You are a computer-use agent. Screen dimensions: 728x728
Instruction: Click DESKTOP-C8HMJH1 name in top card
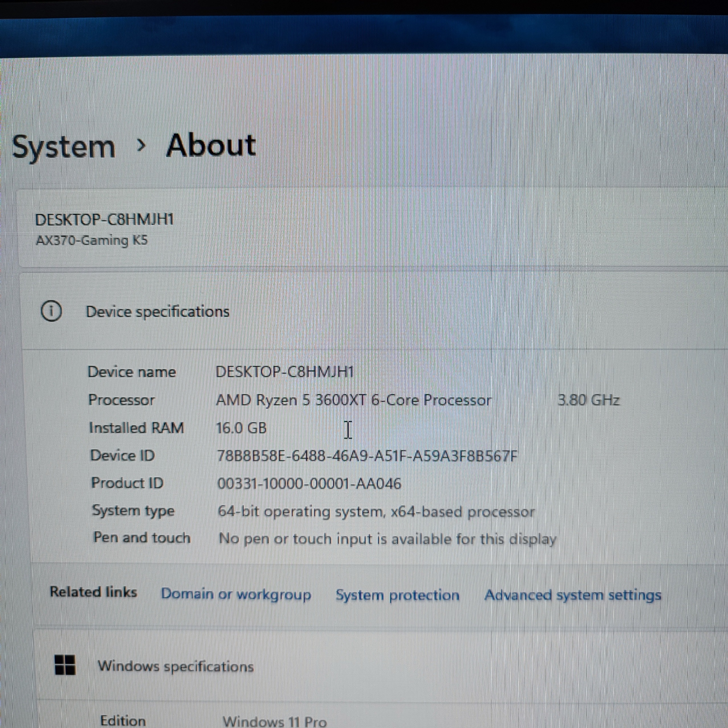[x=104, y=220]
